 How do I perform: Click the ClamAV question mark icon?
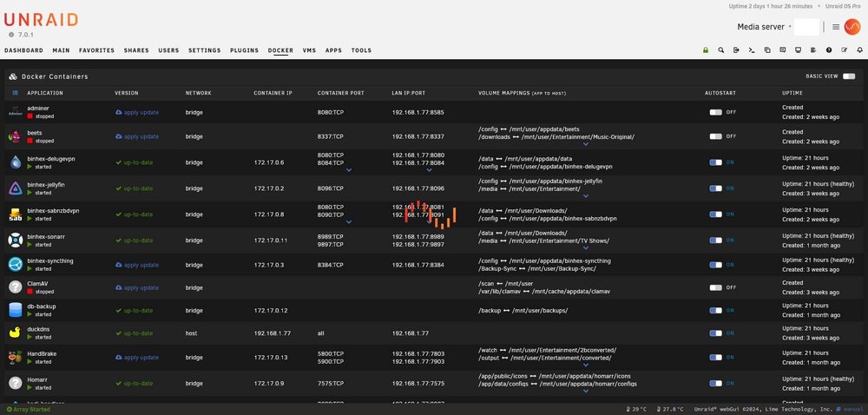click(x=15, y=287)
